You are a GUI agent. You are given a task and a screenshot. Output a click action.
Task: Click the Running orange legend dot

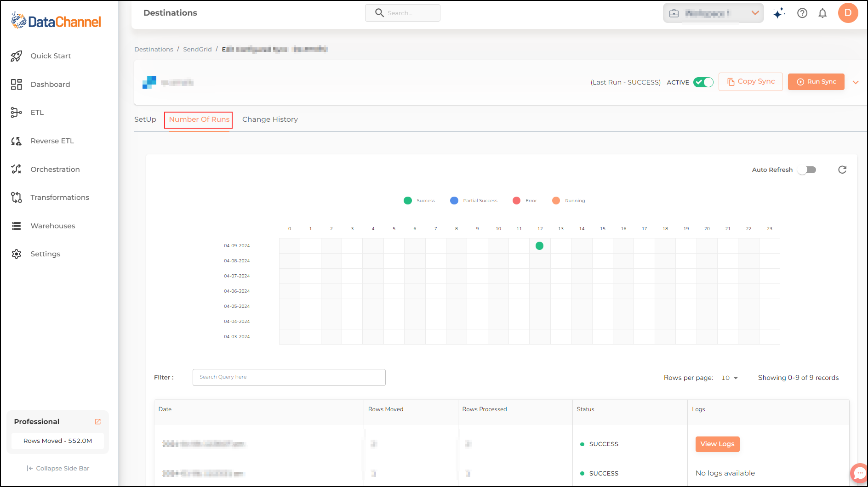[x=556, y=201]
